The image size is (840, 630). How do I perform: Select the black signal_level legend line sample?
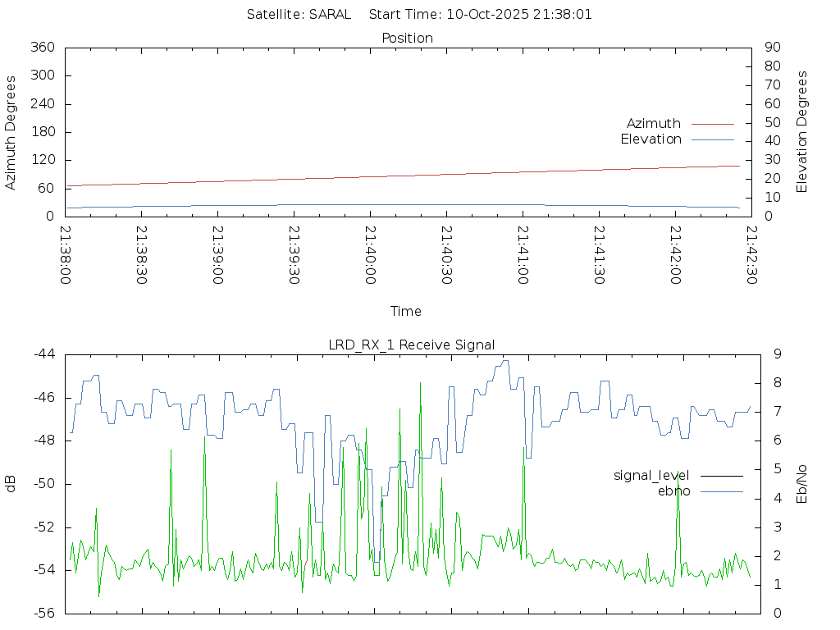coord(721,475)
